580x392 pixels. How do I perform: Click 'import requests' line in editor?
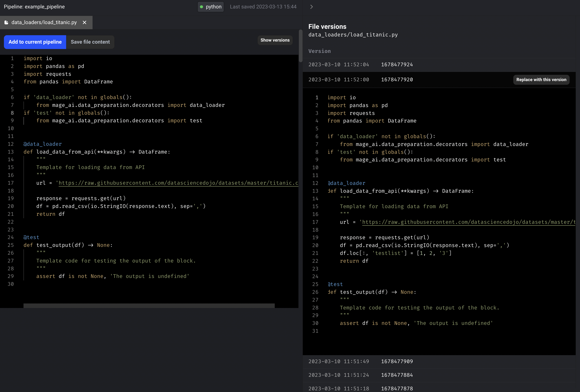pos(47,74)
